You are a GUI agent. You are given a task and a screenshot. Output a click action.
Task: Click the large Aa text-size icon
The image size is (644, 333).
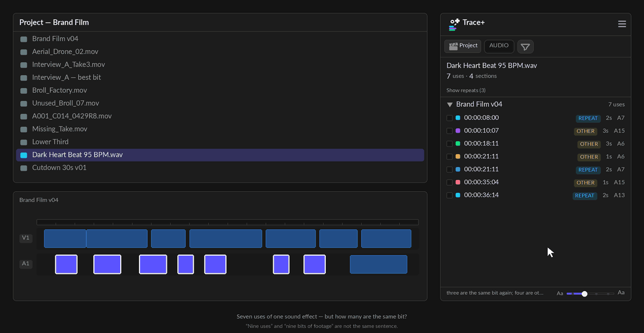click(621, 293)
